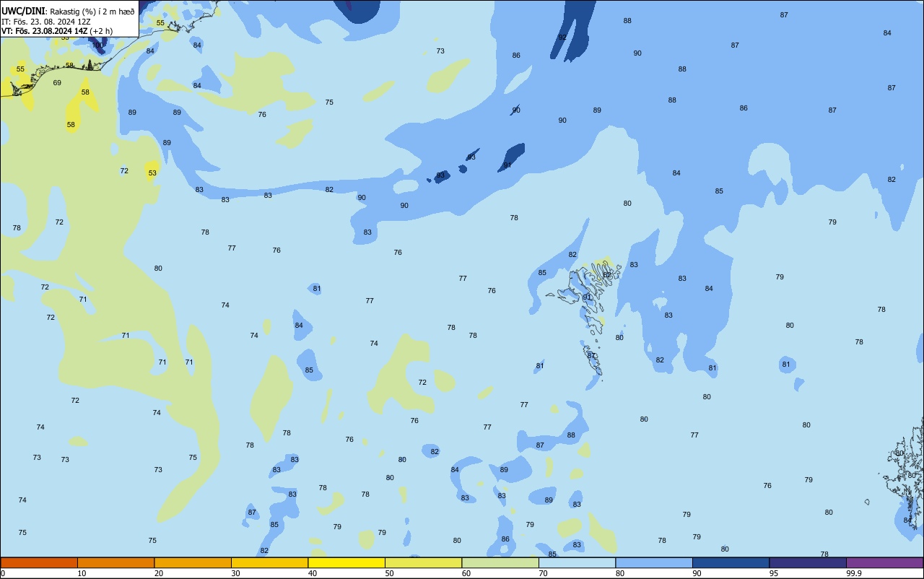Click the 30–40 gold legend segment
The image size is (924, 579).
[x=269, y=562]
